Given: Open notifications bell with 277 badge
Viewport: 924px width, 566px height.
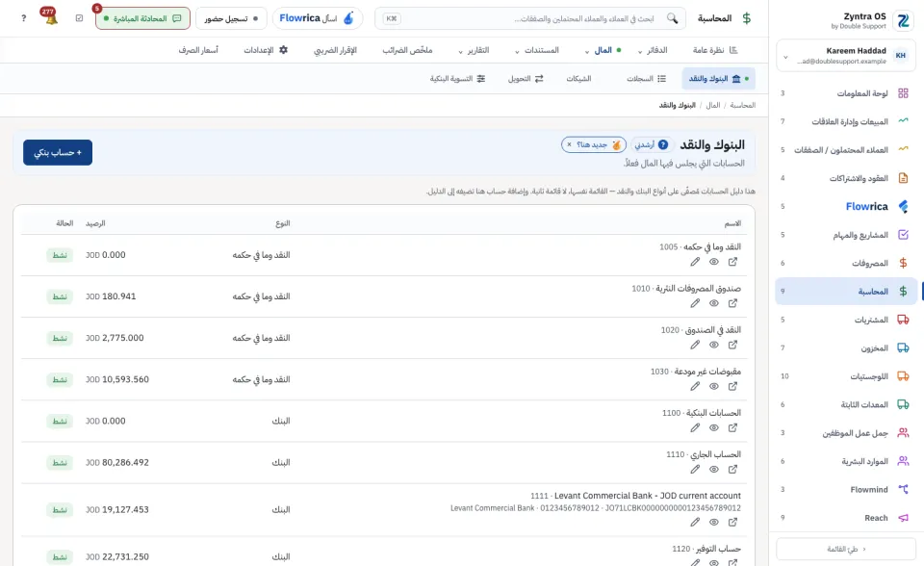Looking at the screenshot, I should (51, 17).
